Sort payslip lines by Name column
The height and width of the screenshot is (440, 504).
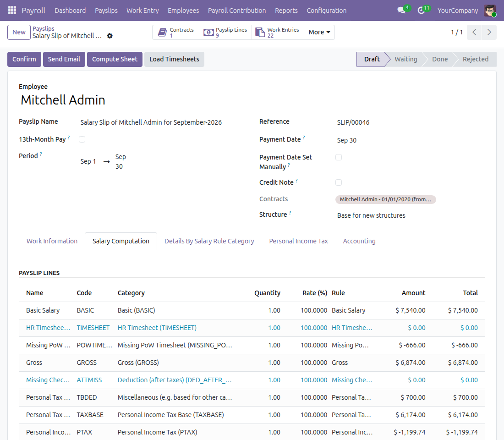pyautogui.click(x=35, y=293)
